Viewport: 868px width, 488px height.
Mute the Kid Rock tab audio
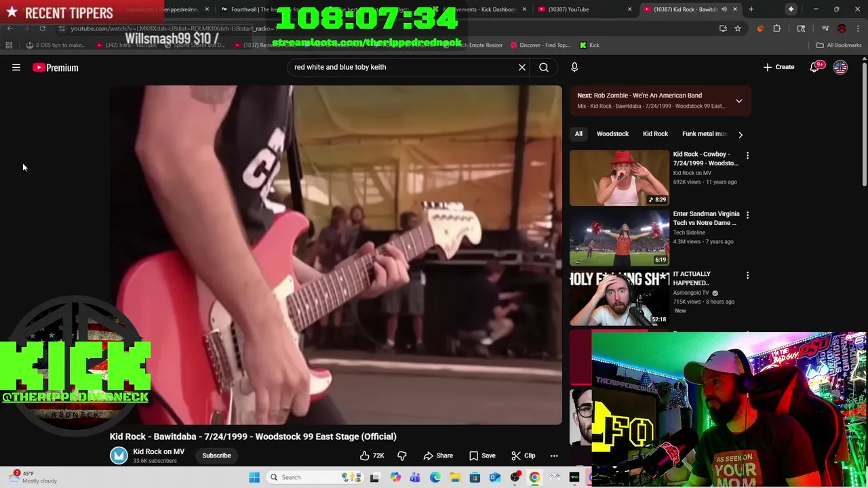[x=724, y=9]
